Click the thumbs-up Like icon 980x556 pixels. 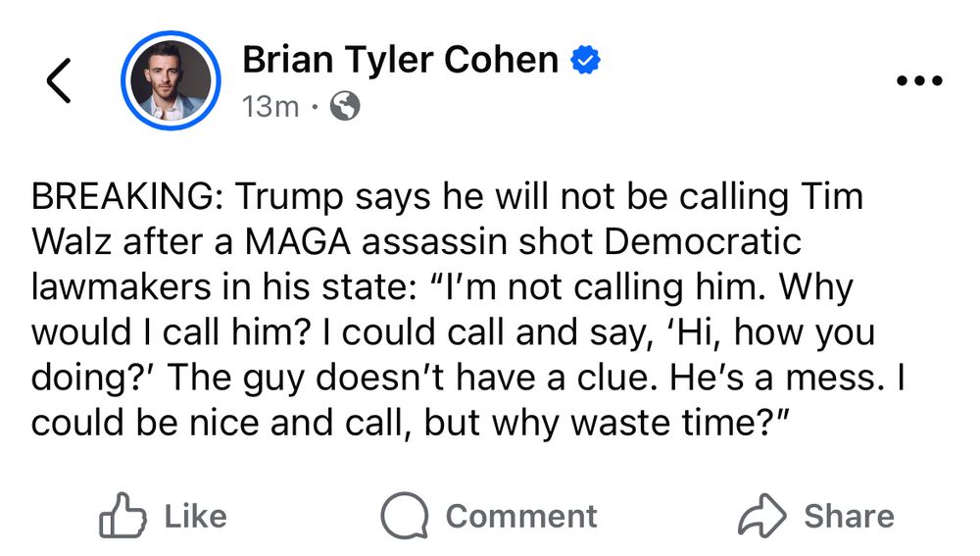pos(122,516)
